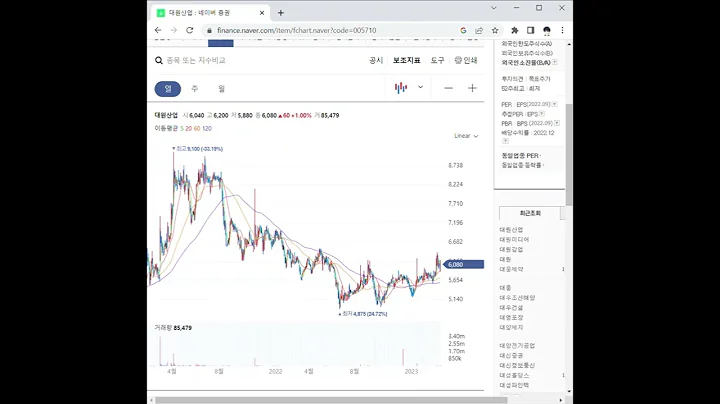Click the 인쇄 print button
The image size is (720, 404).
tap(466, 60)
